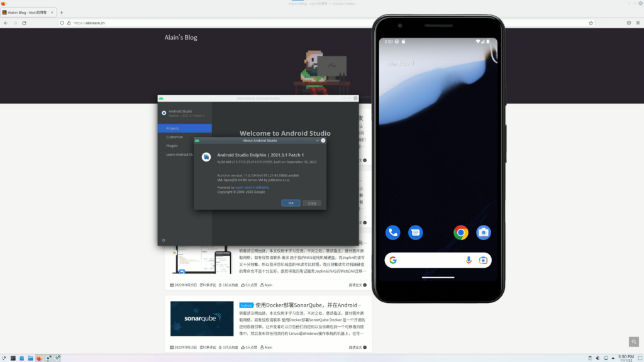Select Projects in Android Studio sidebar
This screenshot has width=644, height=362.
coord(185,128)
